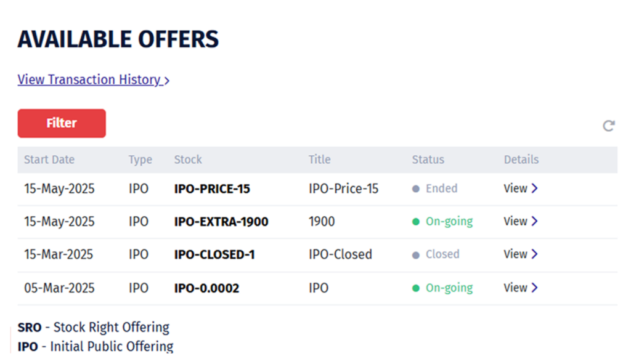Click the refresh icon above the table

609,126
